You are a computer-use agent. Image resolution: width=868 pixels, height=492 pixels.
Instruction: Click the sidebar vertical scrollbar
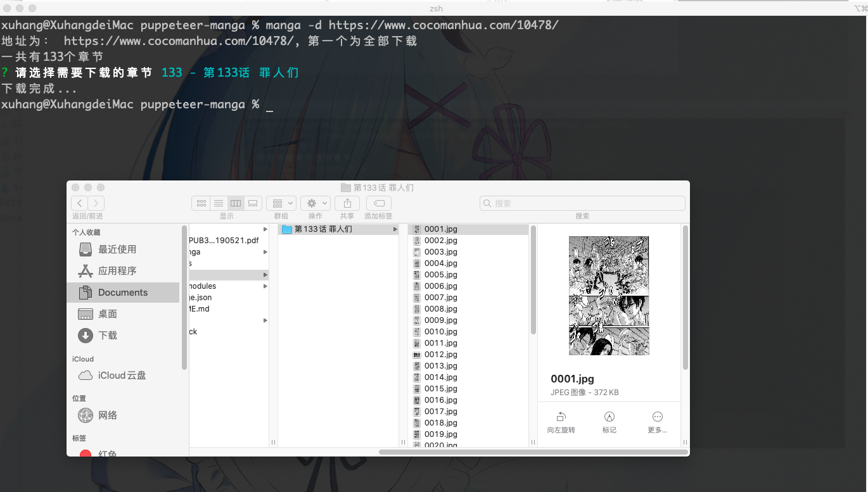tap(184, 298)
